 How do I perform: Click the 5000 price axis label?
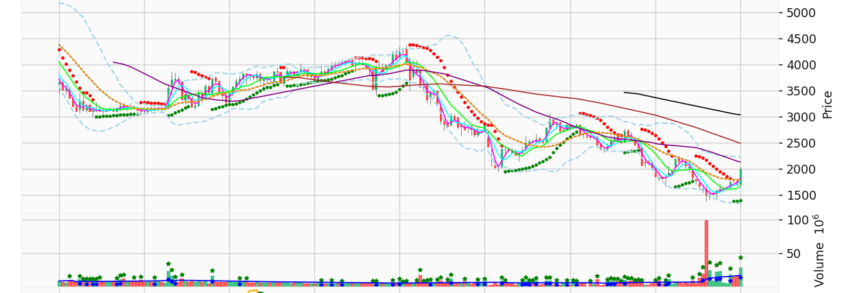(801, 13)
